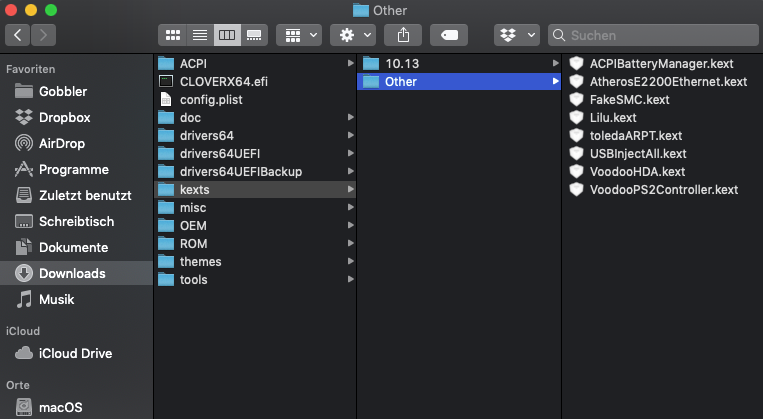Switch to icon view

coord(173,35)
